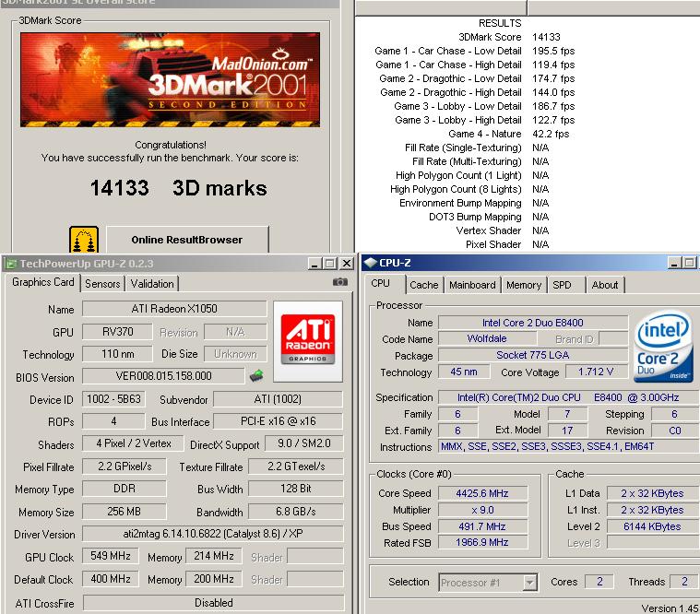The image size is (700, 614).
Task: Close the GPU-Z window
Action: (347, 264)
